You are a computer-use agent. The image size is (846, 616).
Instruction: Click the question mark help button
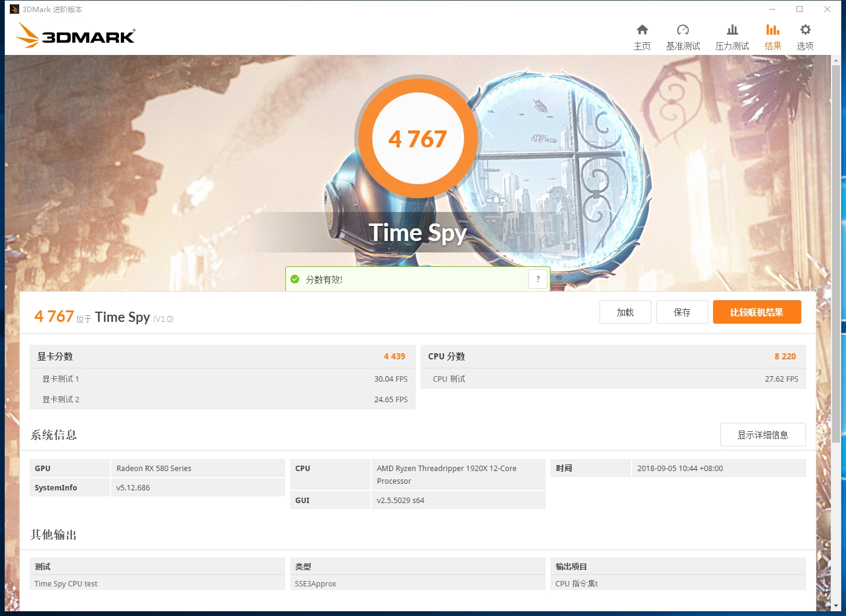coord(538,278)
